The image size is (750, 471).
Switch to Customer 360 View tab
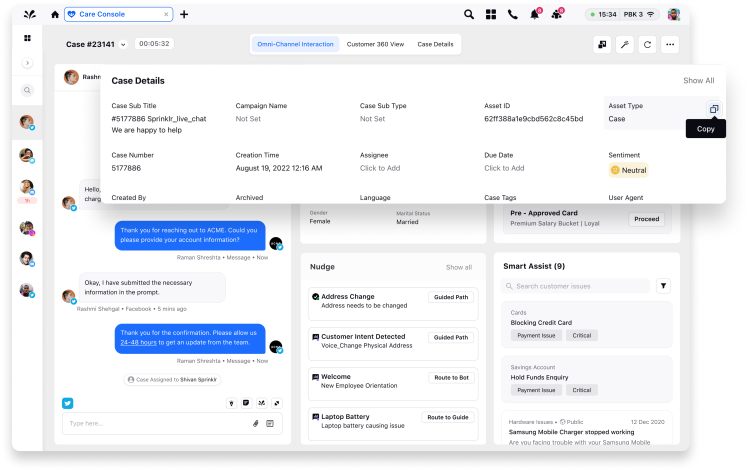375,44
